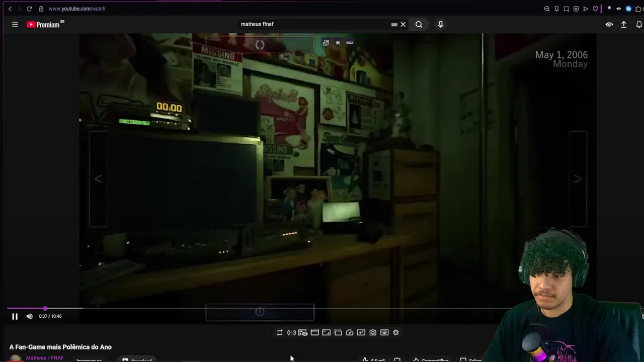Image resolution: width=644 pixels, height=362 pixels.
Task: Open the Shazam extension icon
Action: [x=628, y=9]
